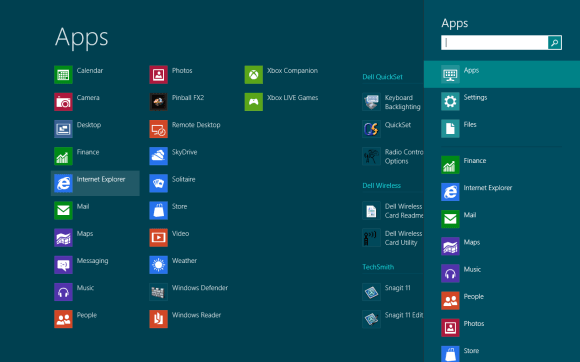The width and height of the screenshot is (580, 362).
Task: Click the TechSmith group heading
Action: pos(378,267)
